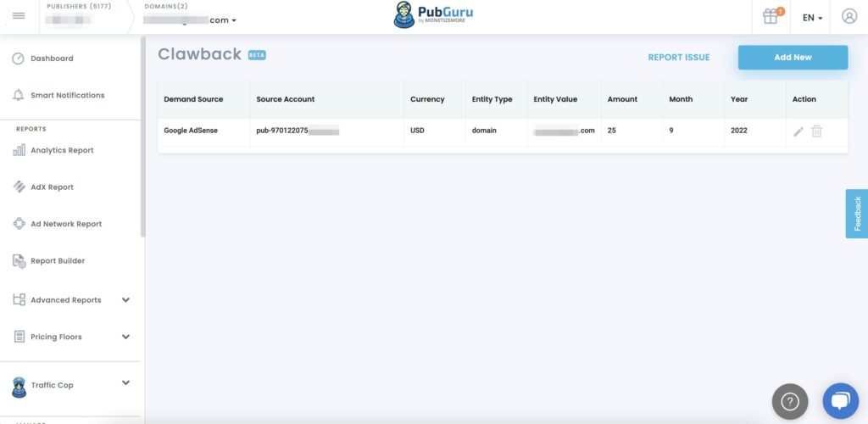Expand the Traffic Cop submenu

click(125, 382)
